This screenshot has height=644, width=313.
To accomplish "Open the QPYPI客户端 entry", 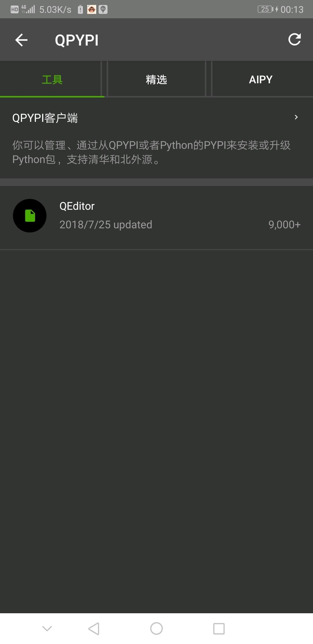I will [156, 138].
